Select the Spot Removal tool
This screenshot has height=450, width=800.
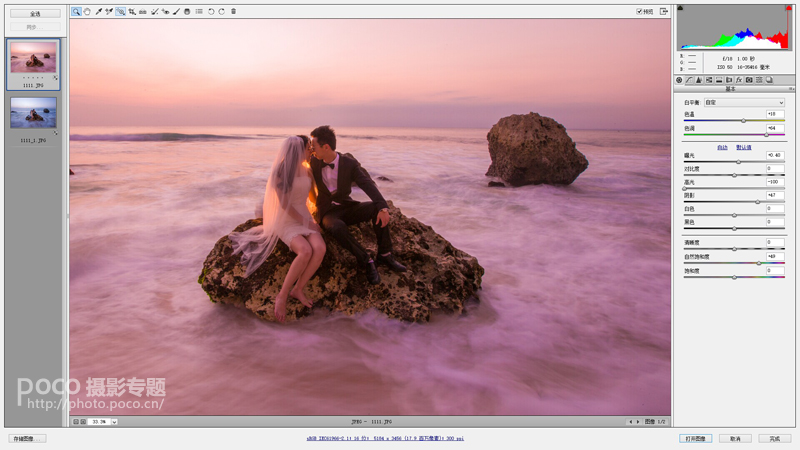coord(154,11)
